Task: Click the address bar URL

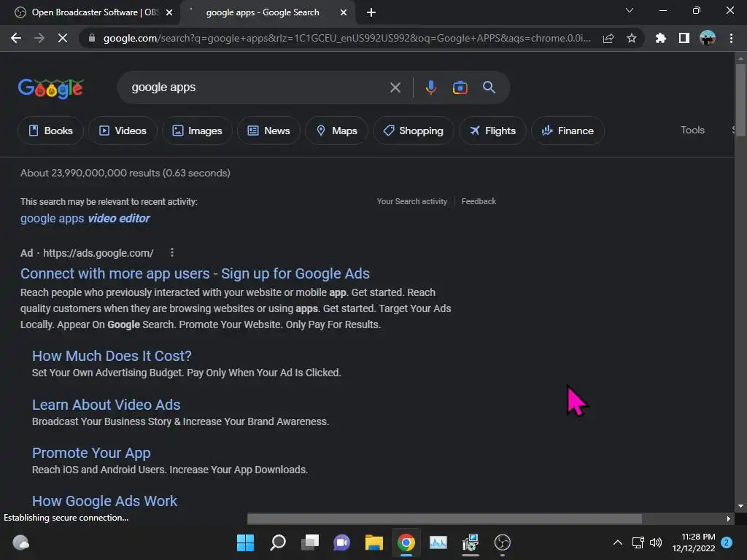Action: [347, 38]
